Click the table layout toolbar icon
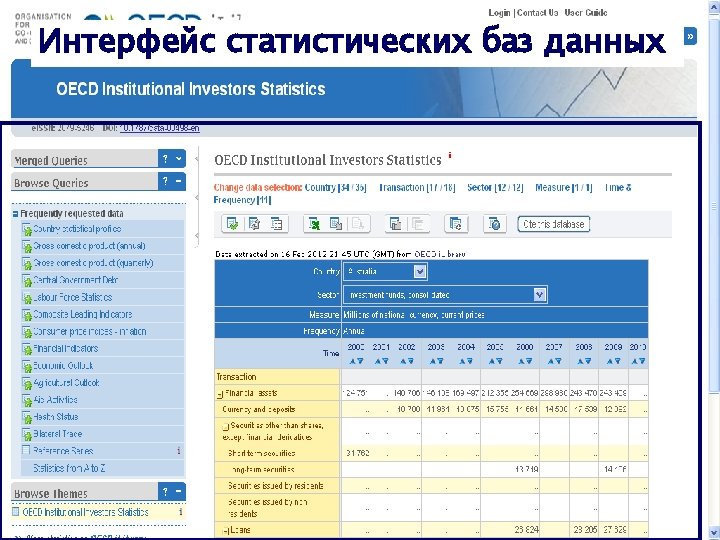720x540 pixels. click(x=276, y=224)
